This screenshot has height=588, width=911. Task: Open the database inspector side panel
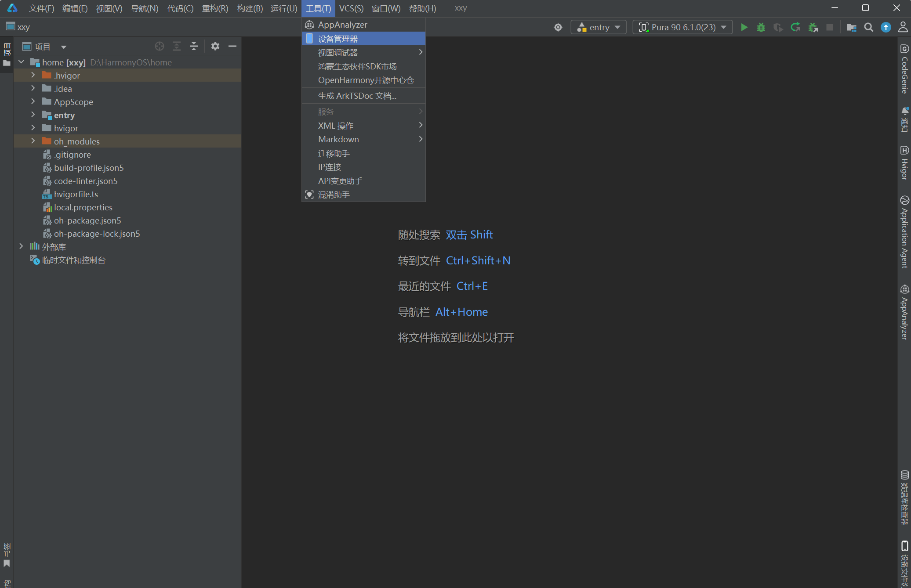coord(904,498)
